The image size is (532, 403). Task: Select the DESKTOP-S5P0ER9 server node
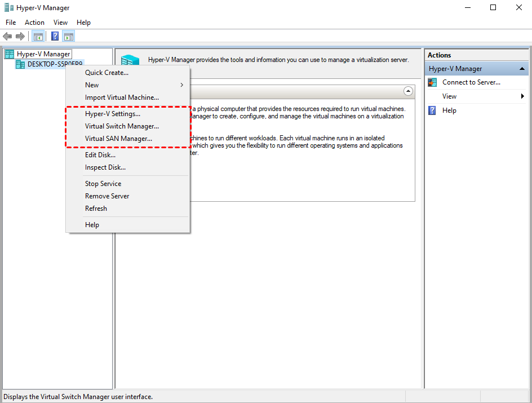(x=55, y=64)
